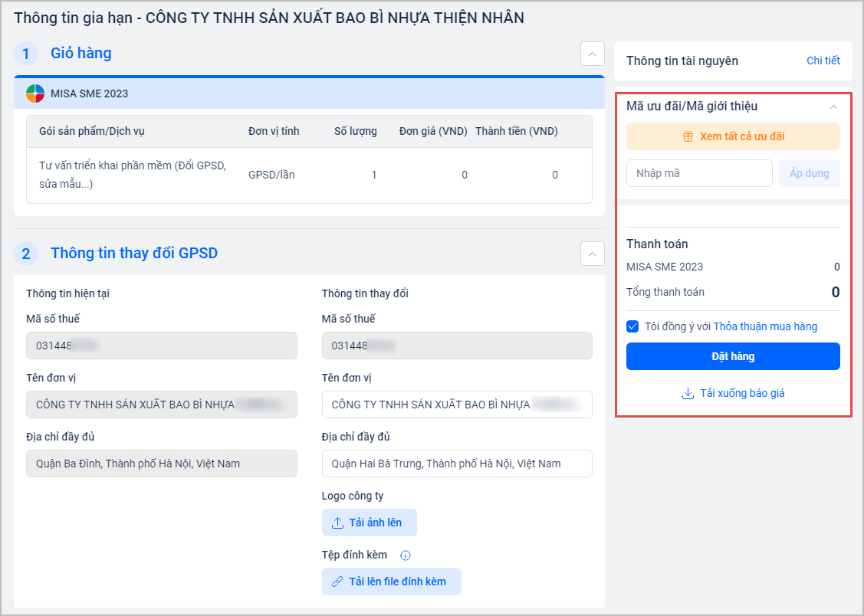Click the MISA SME 2023 product logo
The height and width of the screenshot is (616, 864).
(x=35, y=93)
